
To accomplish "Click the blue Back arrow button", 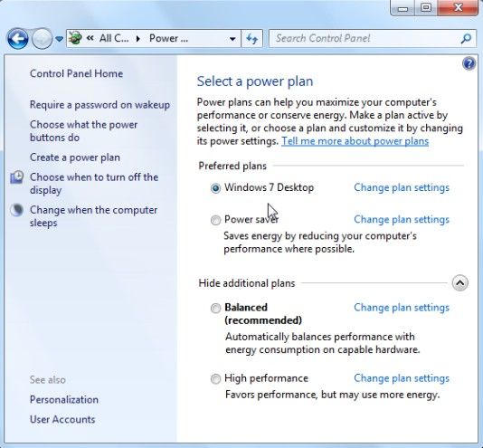I will coord(17,39).
